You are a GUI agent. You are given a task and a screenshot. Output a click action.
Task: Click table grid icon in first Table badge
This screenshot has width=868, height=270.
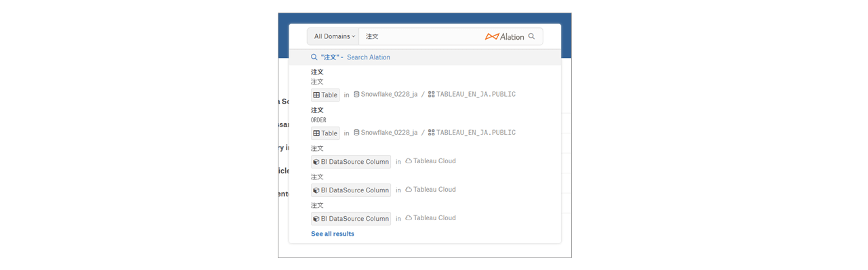point(316,95)
